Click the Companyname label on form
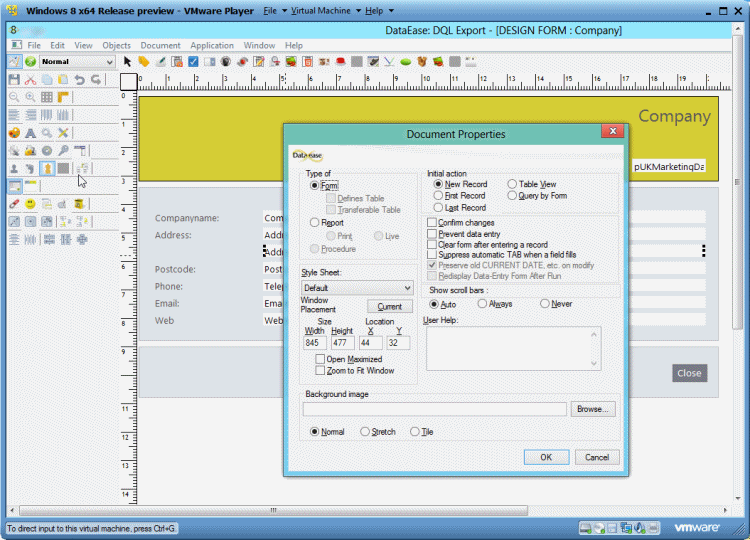The image size is (750, 540). click(x=187, y=218)
